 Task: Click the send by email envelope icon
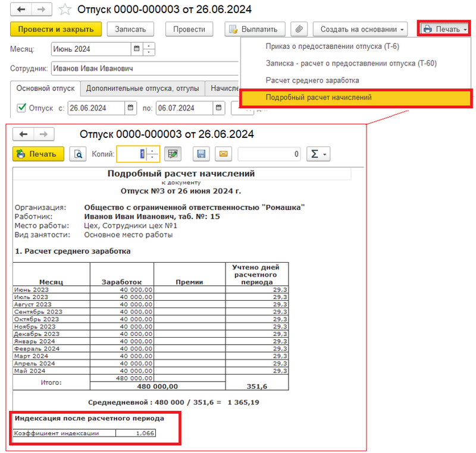pyautogui.click(x=224, y=155)
